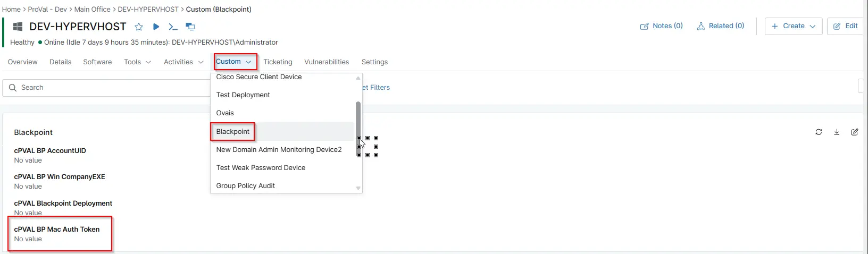Expand the Create dropdown button

tap(793, 26)
